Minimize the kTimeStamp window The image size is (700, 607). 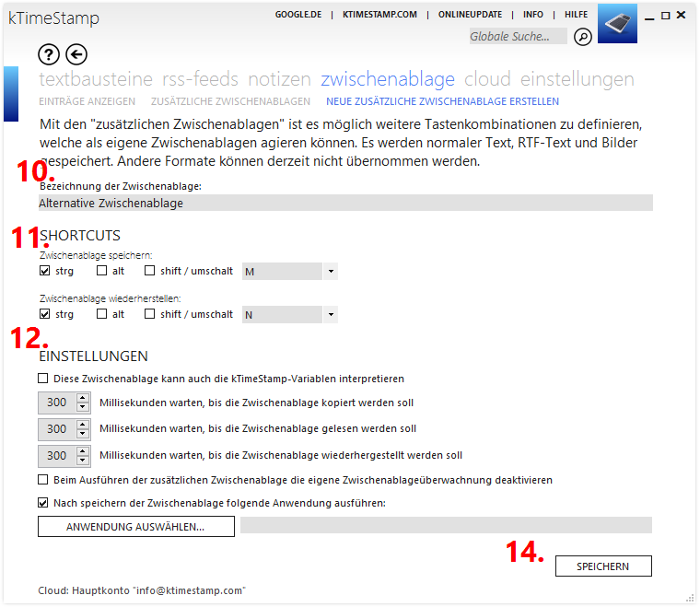pos(649,18)
